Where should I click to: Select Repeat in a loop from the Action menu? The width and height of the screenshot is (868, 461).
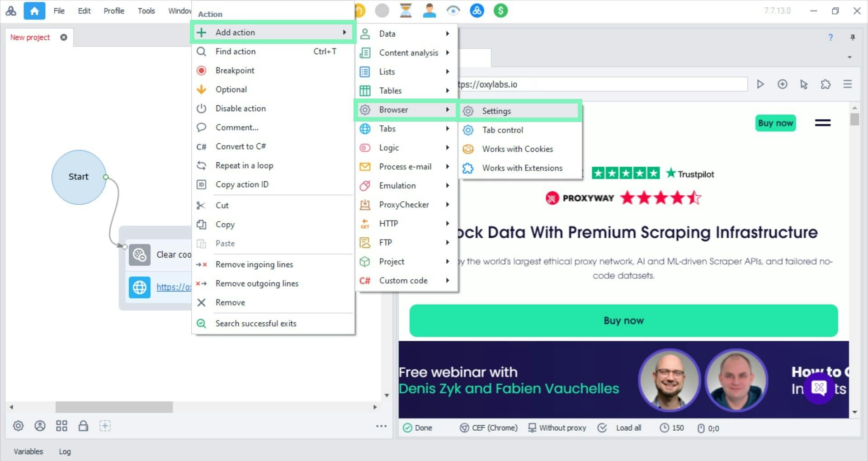pos(244,165)
